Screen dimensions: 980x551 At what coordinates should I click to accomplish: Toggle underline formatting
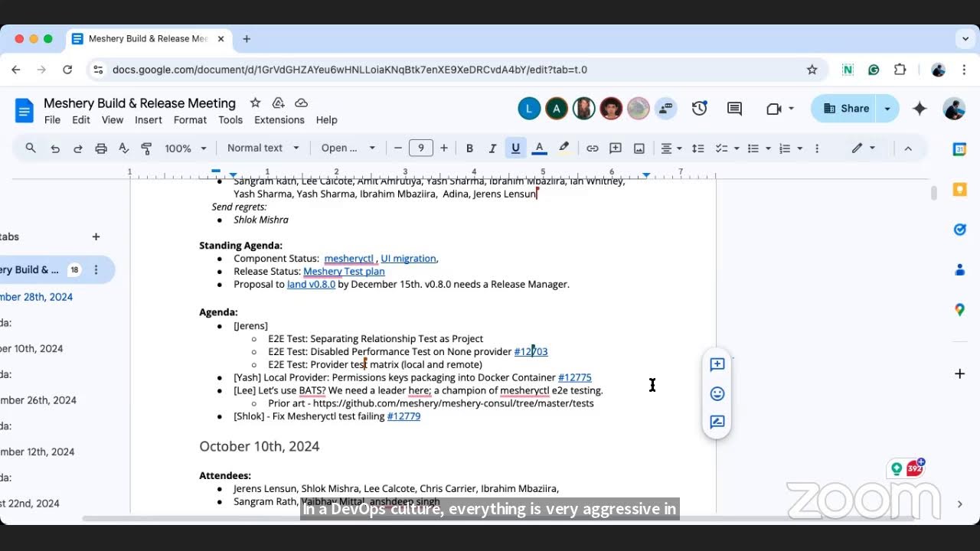(516, 148)
